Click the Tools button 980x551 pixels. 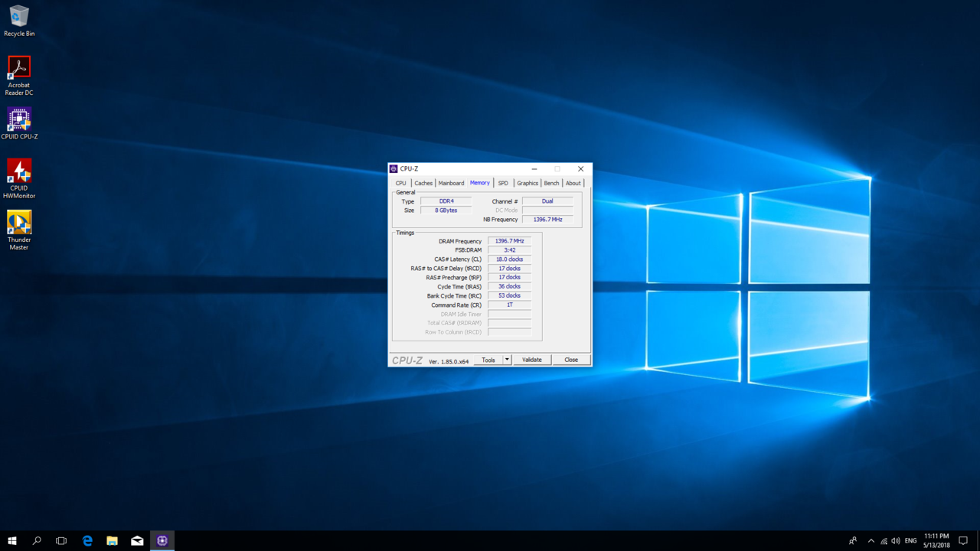488,360
